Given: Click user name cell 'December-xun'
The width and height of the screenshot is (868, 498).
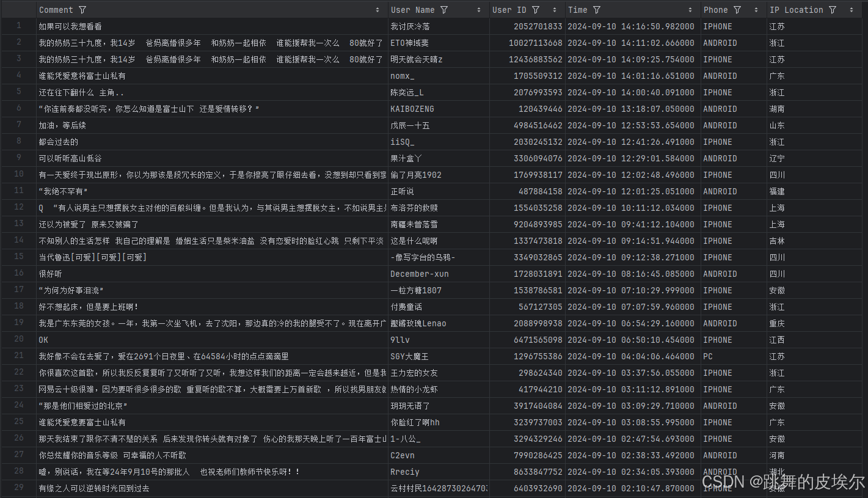Looking at the screenshot, I should click(x=439, y=274).
